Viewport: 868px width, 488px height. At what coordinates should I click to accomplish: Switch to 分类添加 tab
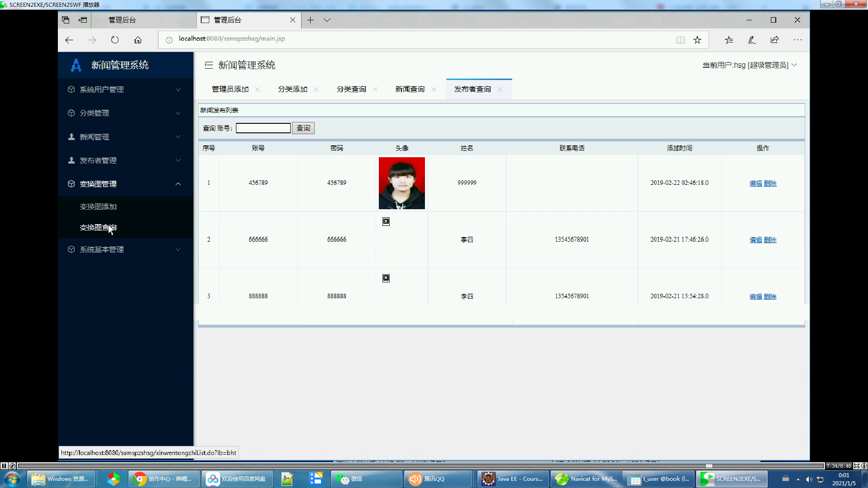[292, 89]
